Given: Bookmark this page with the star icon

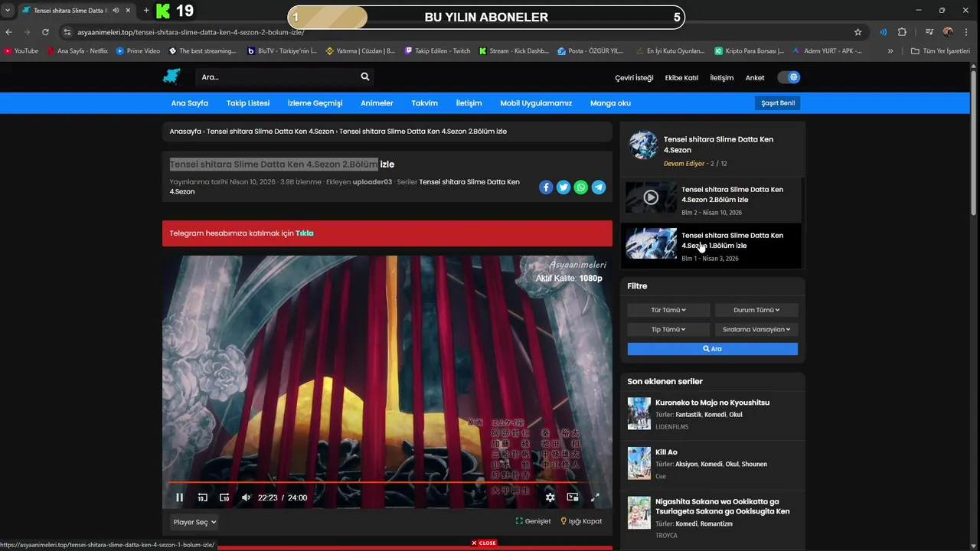Looking at the screenshot, I should 857,32.
